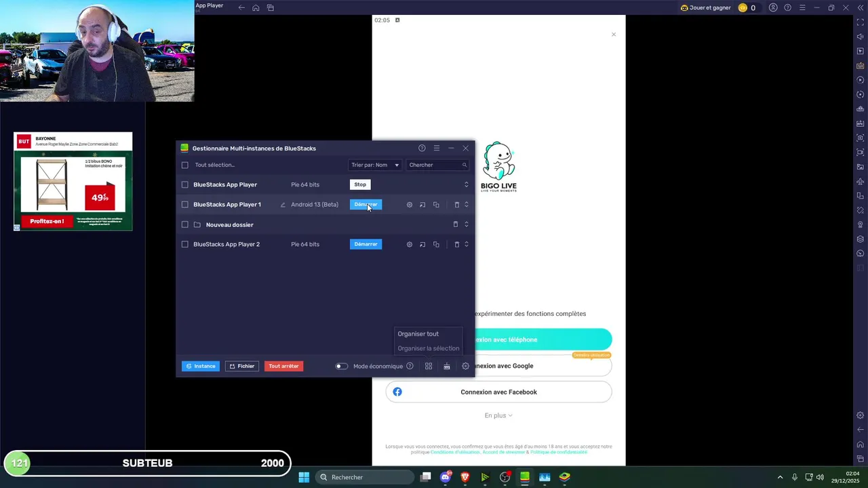Image resolution: width=868 pixels, height=488 pixels.
Task: Select BlueStacks App Player 2 checkbox
Action: point(184,245)
